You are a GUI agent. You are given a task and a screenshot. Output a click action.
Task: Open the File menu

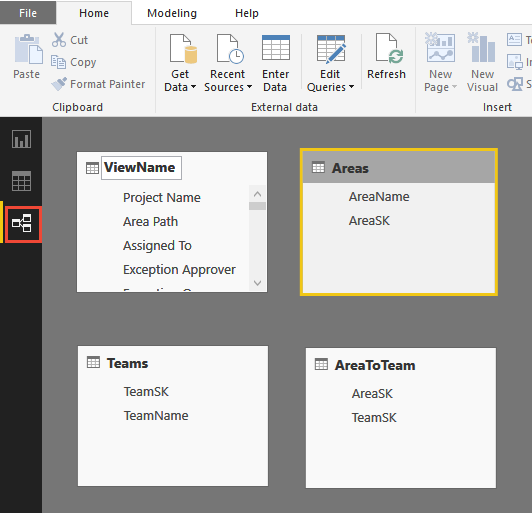[x=28, y=13]
